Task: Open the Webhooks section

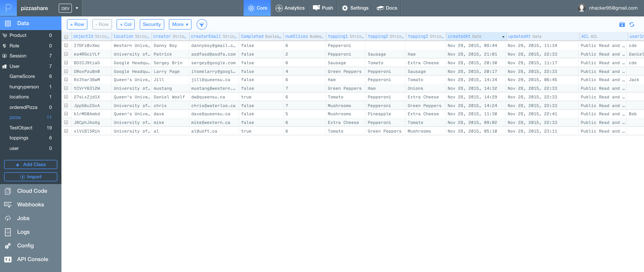Action: (x=30, y=204)
